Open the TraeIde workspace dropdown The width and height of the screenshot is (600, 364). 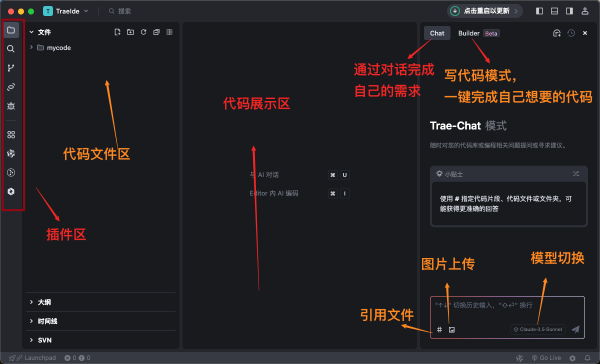[x=66, y=11]
